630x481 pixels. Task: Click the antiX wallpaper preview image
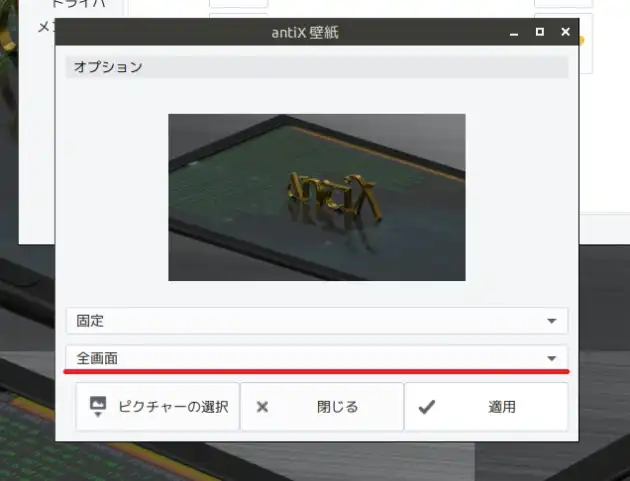pyautogui.click(x=316, y=197)
